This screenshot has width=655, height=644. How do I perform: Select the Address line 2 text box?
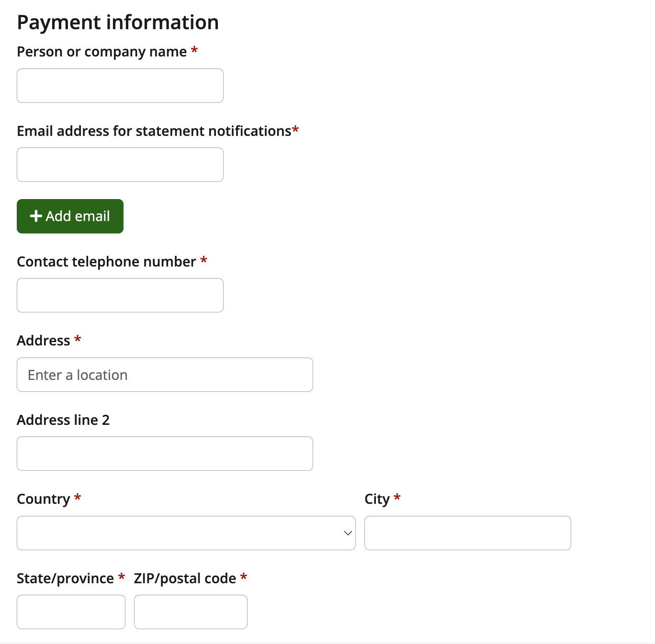[165, 454]
